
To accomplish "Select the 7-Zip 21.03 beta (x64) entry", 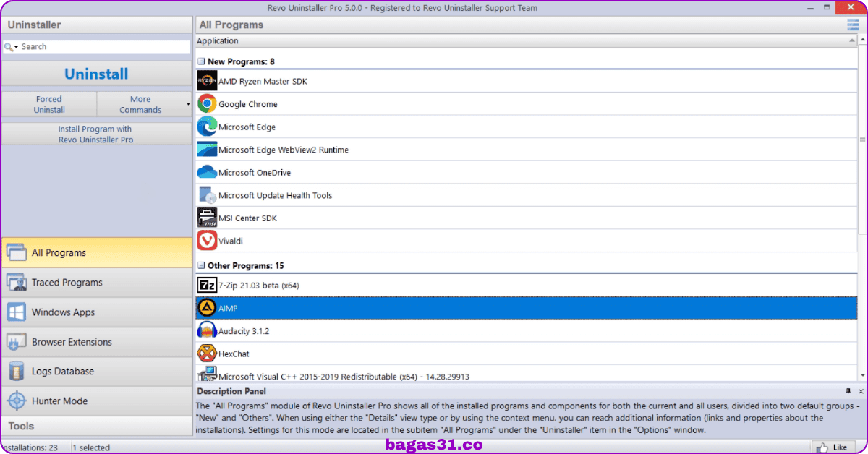I will click(x=259, y=286).
